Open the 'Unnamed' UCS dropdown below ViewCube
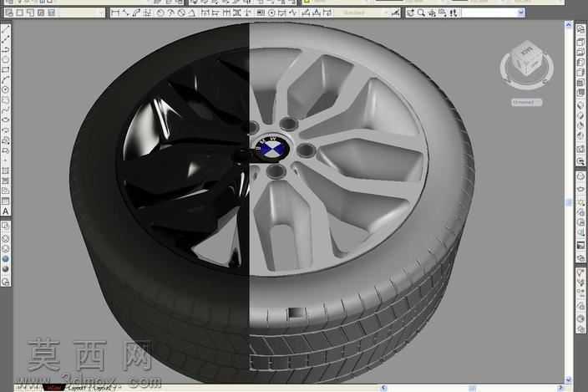 click(x=526, y=102)
